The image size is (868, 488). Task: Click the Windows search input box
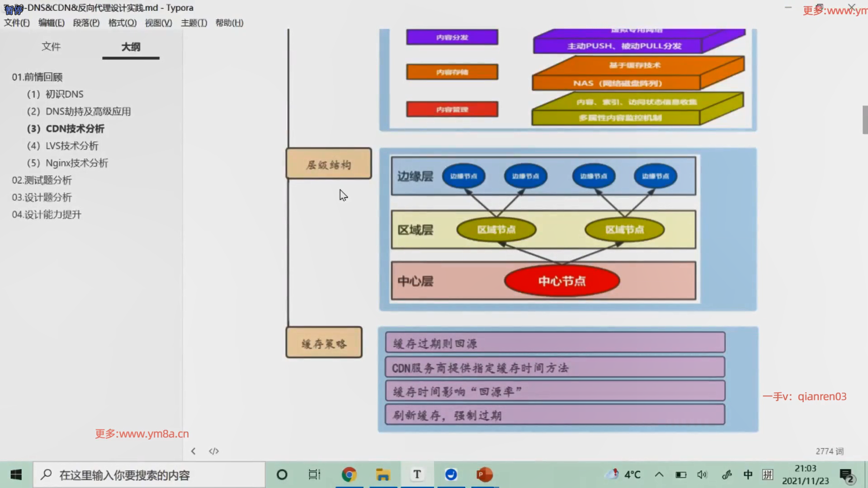[x=149, y=474]
